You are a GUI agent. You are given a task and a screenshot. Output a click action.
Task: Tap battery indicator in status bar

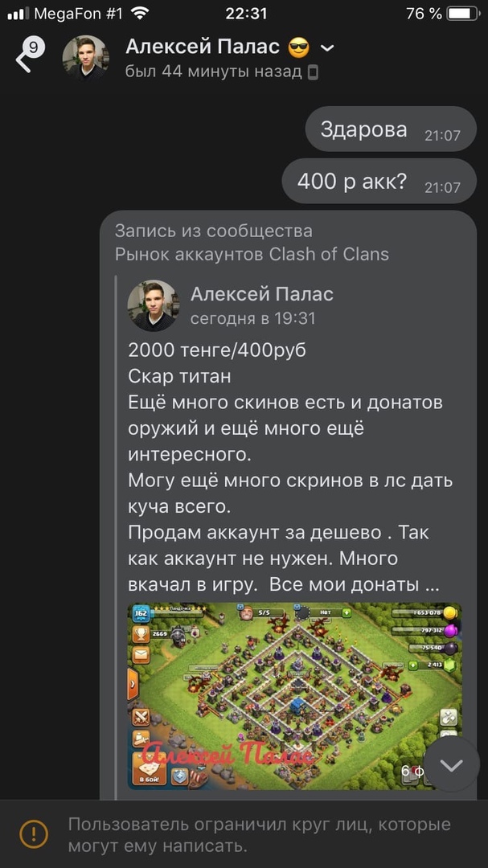[463, 14]
